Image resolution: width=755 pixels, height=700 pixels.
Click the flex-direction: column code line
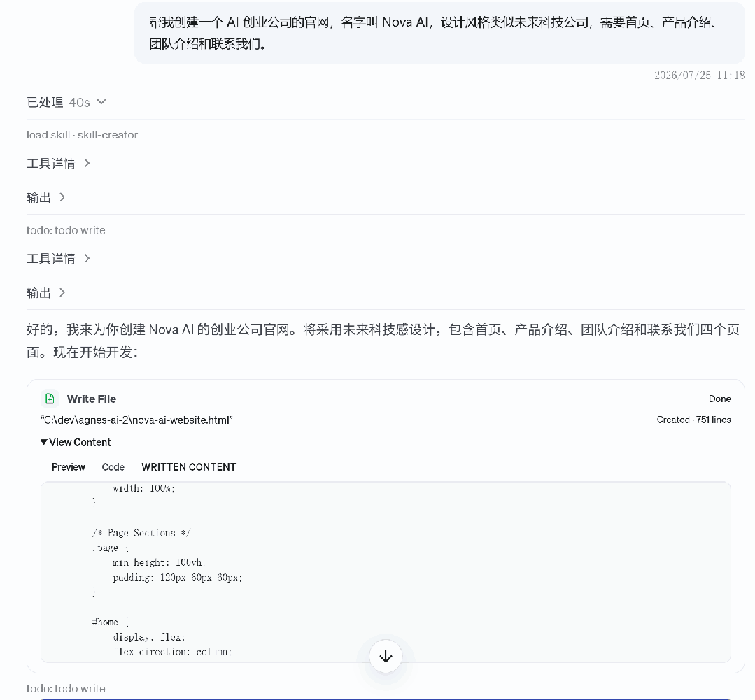pyautogui.click(x=172, y=652)
